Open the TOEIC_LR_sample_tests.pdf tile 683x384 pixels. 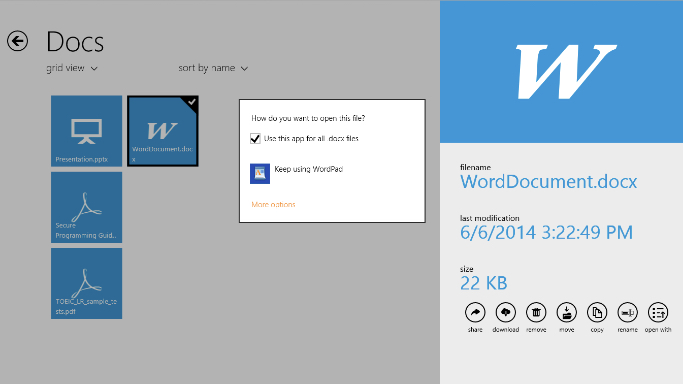86,283
